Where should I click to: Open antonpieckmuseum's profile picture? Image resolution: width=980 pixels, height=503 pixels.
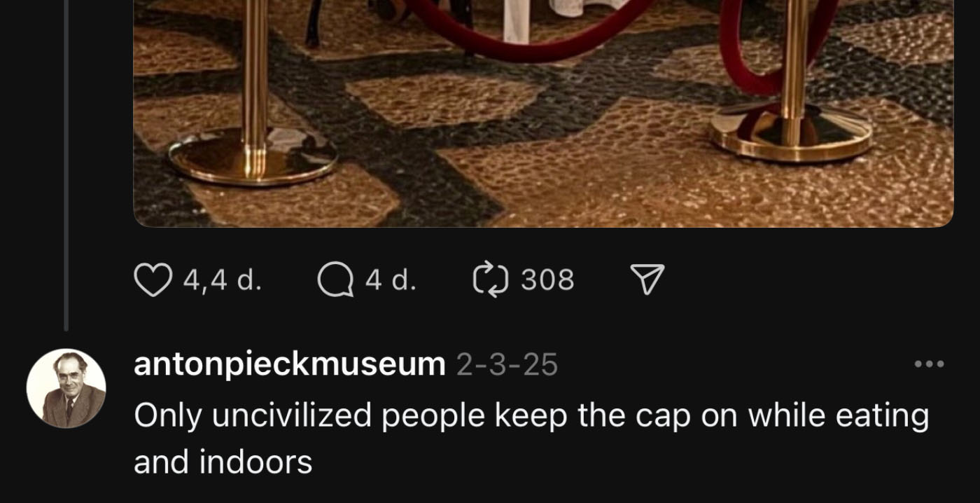point(66,388)
